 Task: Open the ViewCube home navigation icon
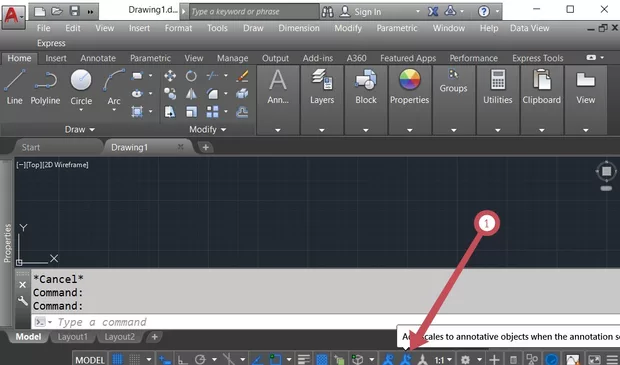pos(606,171)
